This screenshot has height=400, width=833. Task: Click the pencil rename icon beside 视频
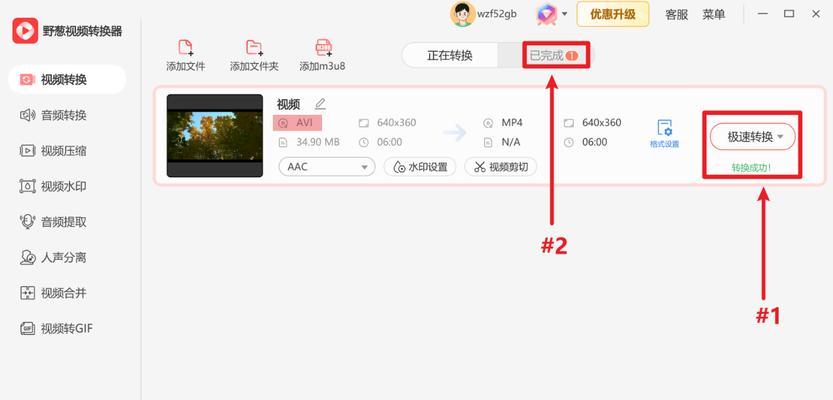click(320, 104)
